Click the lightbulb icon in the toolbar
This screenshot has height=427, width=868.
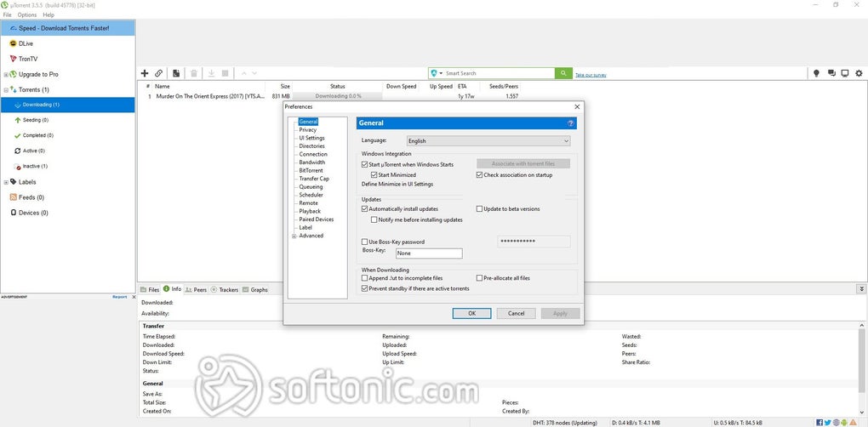pos(816,73)
